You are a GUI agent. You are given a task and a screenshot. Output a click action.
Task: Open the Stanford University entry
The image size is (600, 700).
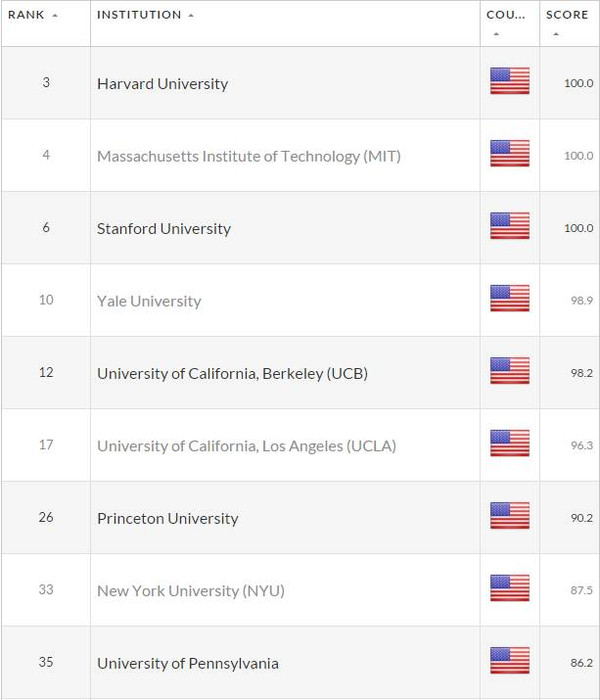click(164, 229)
